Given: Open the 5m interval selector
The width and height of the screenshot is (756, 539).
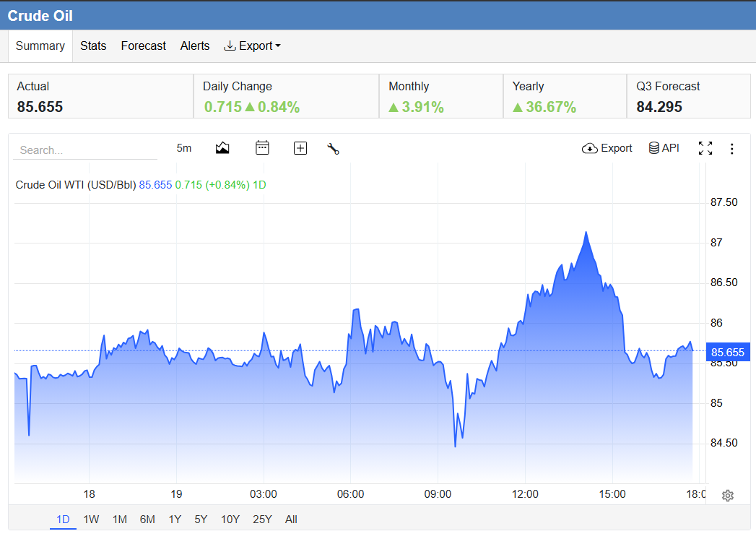Looking at the screenshot, I should point(183,148).
